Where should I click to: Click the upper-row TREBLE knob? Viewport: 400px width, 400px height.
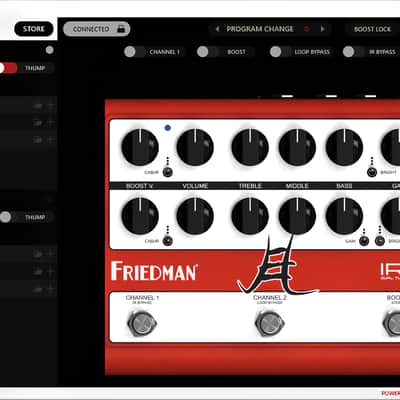coord(250,147)
